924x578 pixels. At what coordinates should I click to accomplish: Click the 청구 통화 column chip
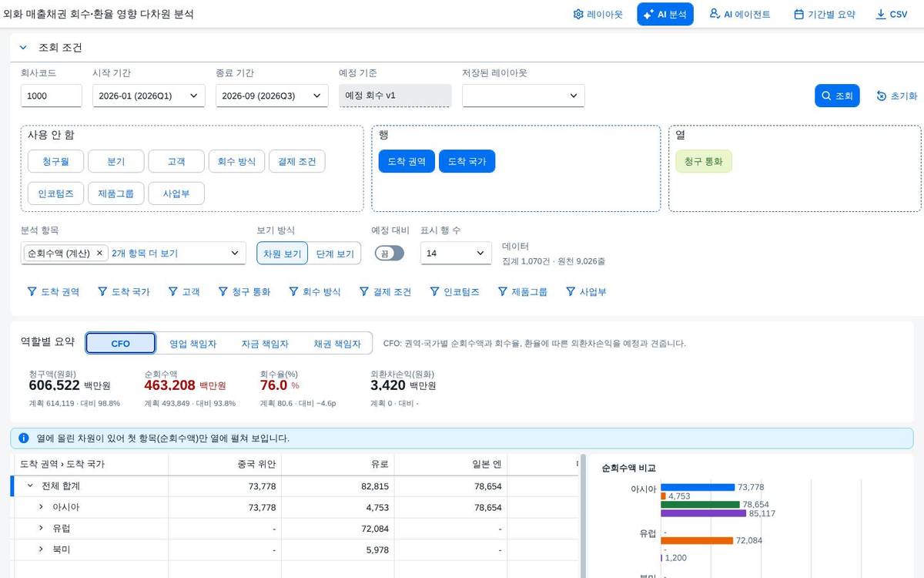[x=704, y=161]
